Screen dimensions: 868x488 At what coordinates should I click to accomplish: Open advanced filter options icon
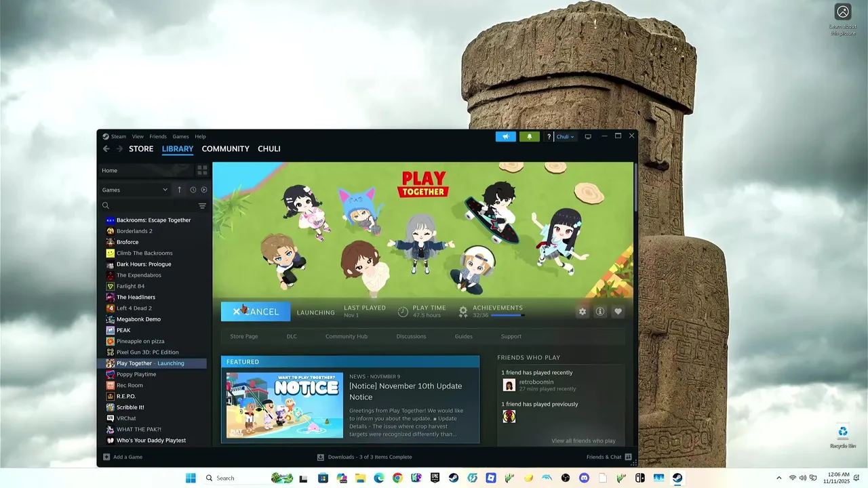click(202, 205)
